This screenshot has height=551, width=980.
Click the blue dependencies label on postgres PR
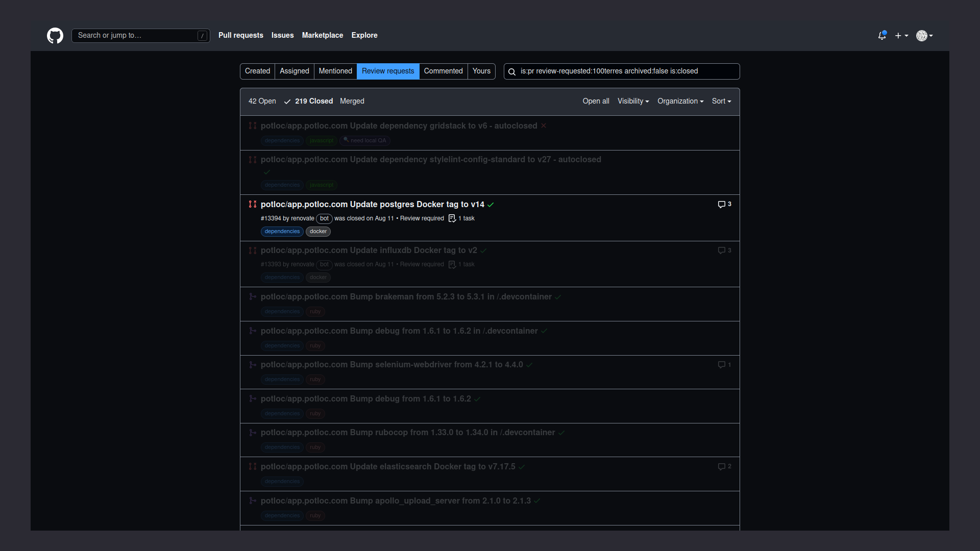tap(282, 232)
